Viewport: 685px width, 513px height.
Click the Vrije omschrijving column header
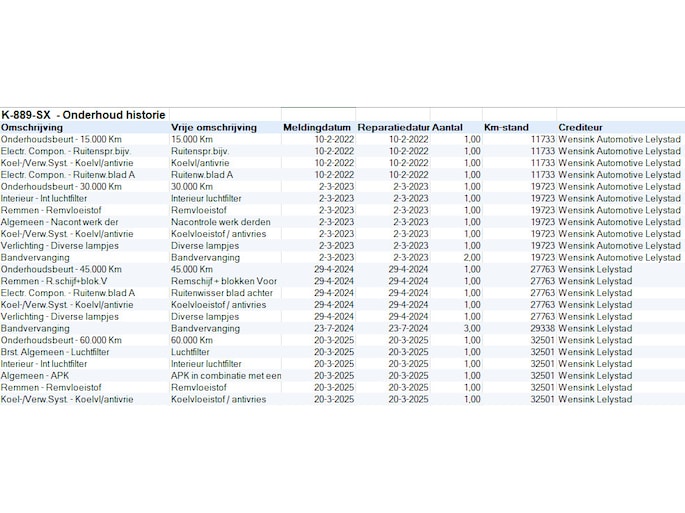(213, 128)
